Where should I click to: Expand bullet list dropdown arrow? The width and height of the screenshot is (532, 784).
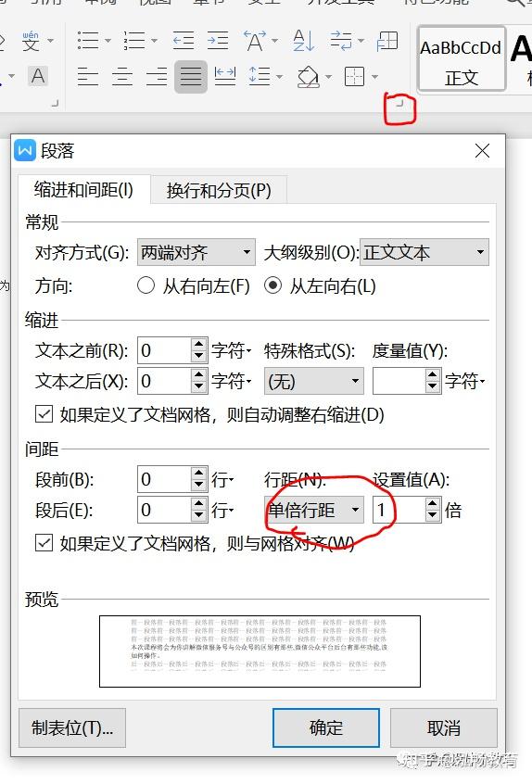pyautogui.click(x=108, y=41)
